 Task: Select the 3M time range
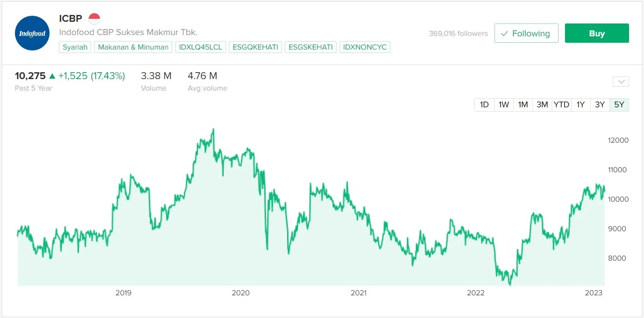click(542, 104)
